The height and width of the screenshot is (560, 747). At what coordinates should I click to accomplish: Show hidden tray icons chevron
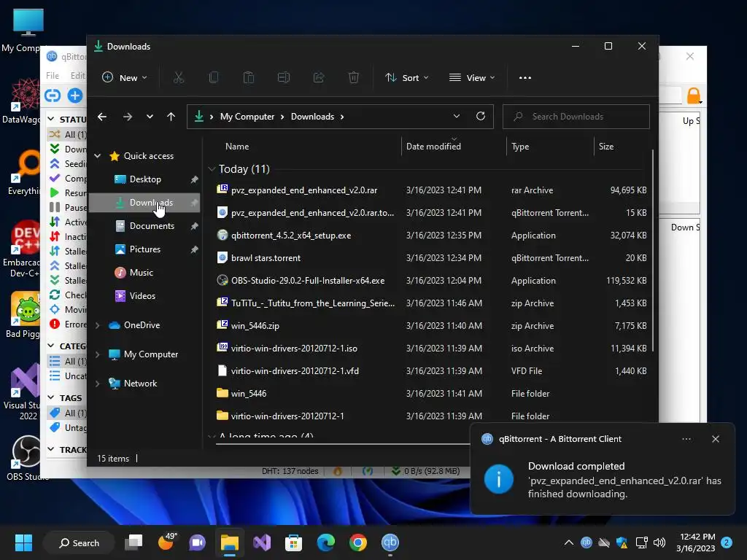point(569,542)
